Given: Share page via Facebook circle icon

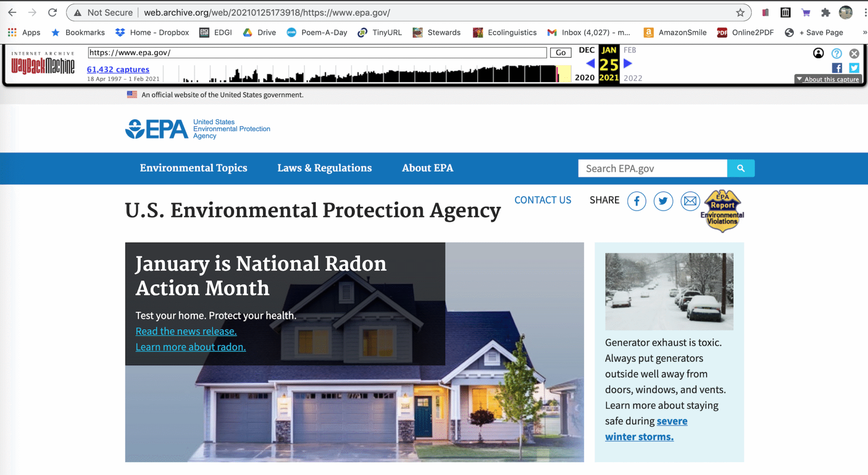Looking at the screenshot, I should (636, 201).
